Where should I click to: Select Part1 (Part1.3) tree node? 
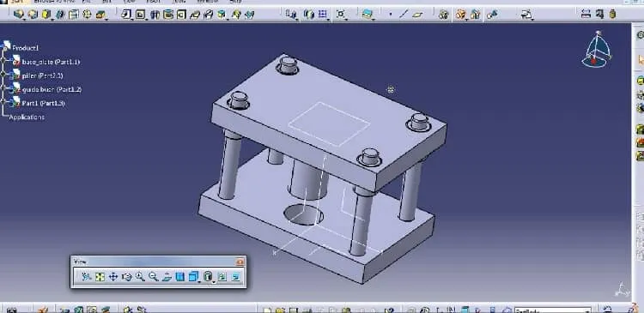click(x=43, y=104)
